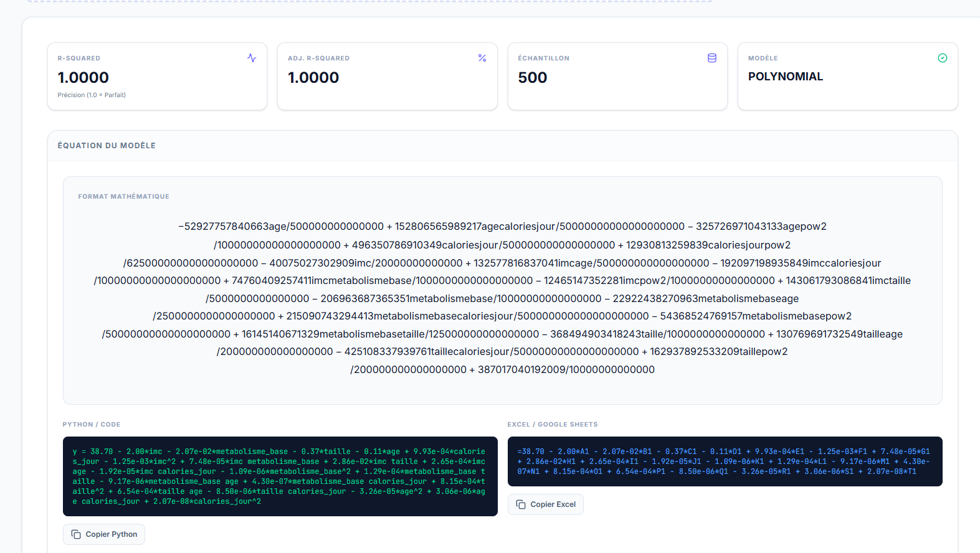Click the Équation du modèle section header
Viewport: 980px width, 553px height.
(107, 146)
